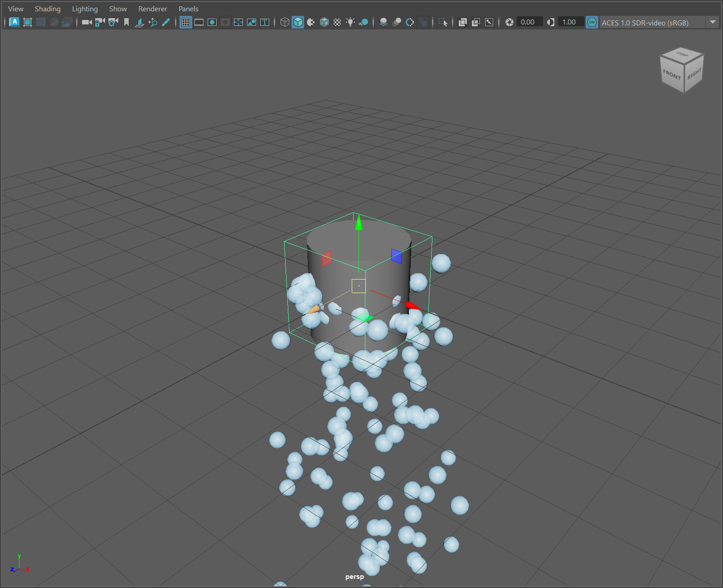The height and width of the screenshot is (588, 723).
Task: Enable Wireframe on Shaded icon
Action: [x=324, y=22]
